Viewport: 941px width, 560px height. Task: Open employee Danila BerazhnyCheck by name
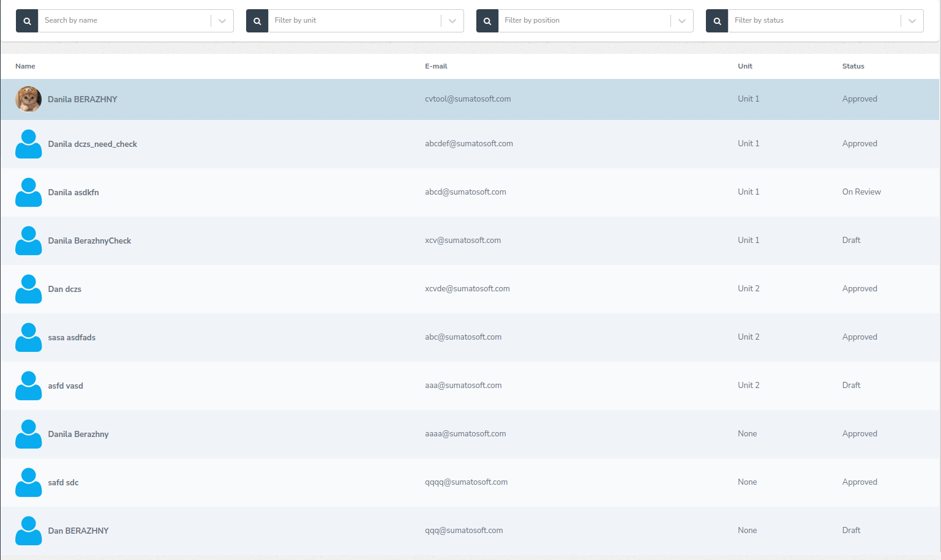(89, 241)
